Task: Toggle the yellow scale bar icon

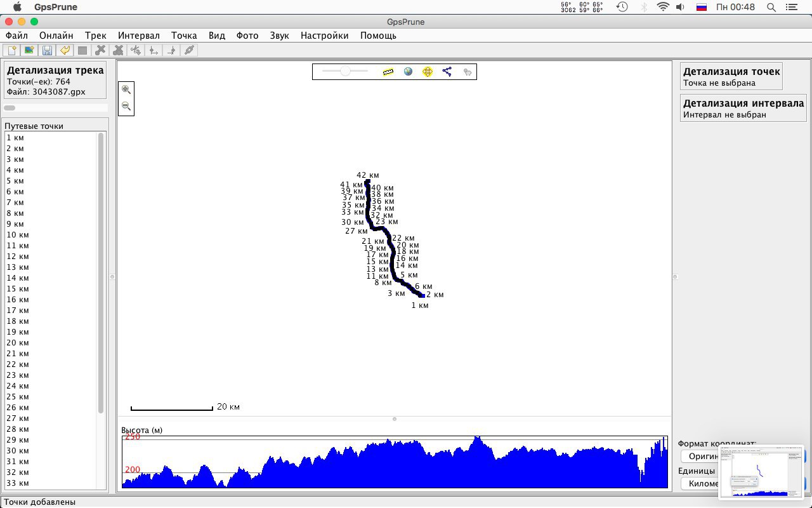Action: pyautogui.click(x=388, y=72)
